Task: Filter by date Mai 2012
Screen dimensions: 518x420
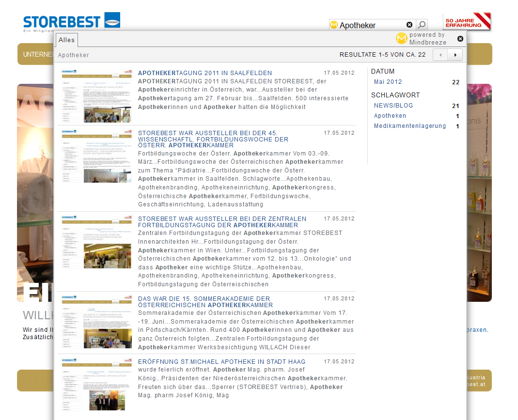Action: [x=388, y=82]
